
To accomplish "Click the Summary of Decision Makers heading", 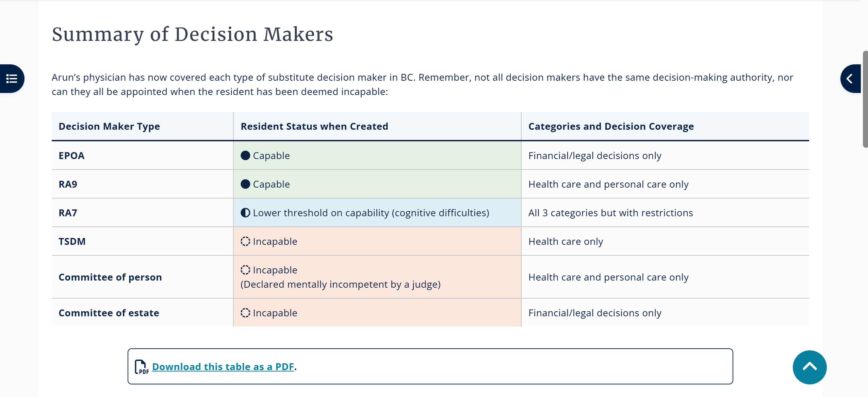I will coord(193,34).
